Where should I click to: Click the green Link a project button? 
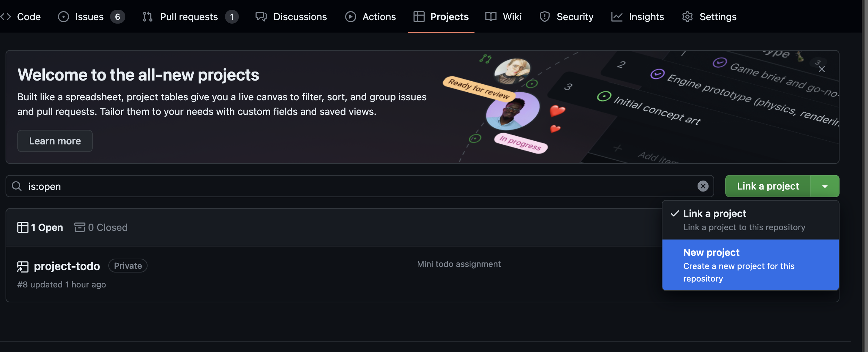[768, 186]
